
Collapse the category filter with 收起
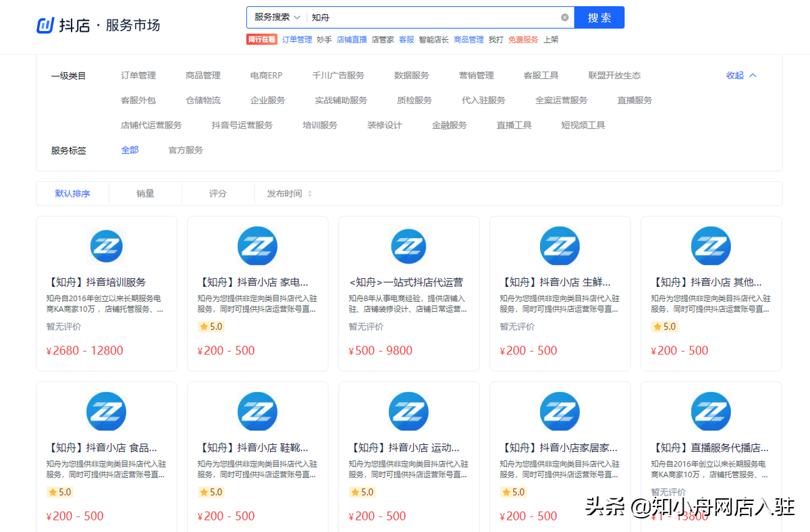[x=741, y=76]
